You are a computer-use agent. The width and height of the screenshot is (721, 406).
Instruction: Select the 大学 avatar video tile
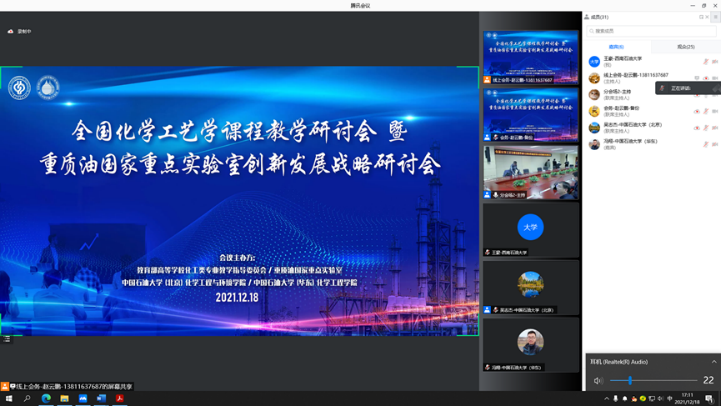(x=530, y=227)
